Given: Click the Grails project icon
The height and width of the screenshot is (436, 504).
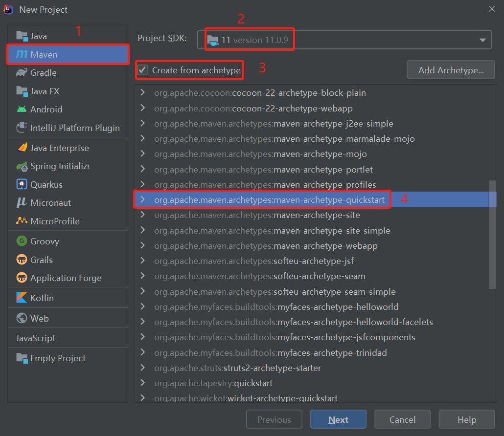Looking at the screenshot, I should coord(22,260).
